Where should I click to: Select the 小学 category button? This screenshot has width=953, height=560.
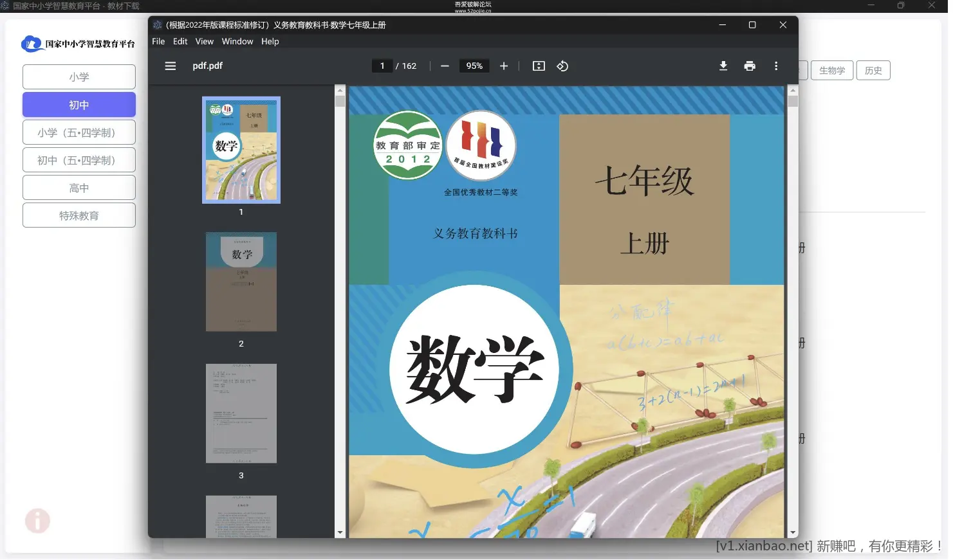tap(79, 76)
